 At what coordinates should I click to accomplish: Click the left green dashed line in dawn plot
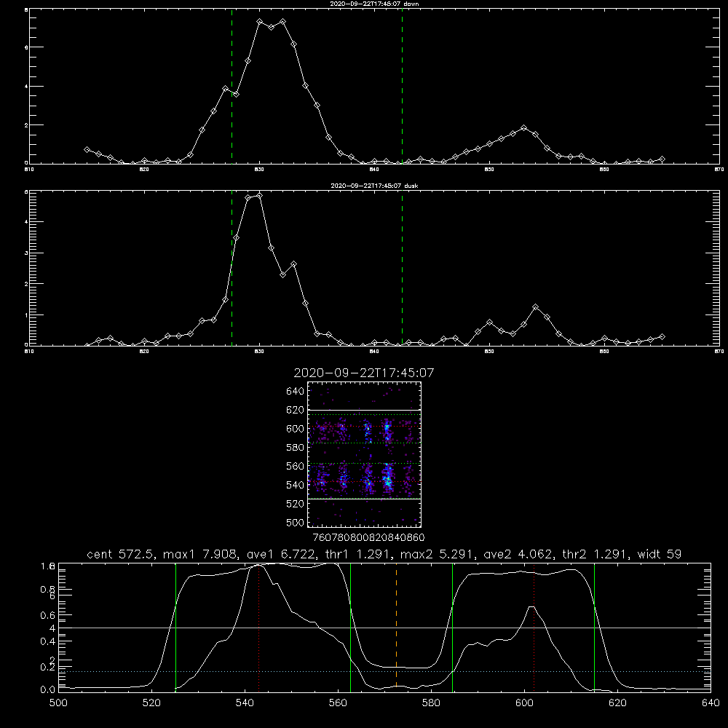pyautogui.click(x=232, y=87)
